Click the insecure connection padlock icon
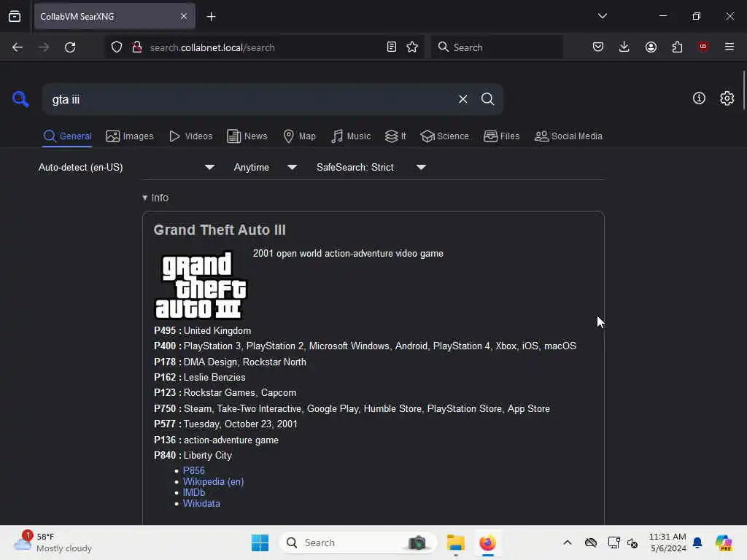This screenshot has height=560, width=747. (x=137, y=47)
